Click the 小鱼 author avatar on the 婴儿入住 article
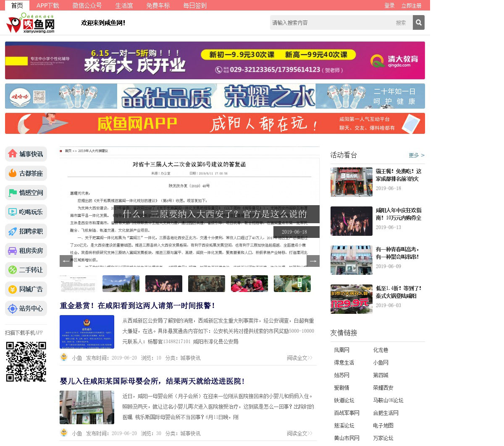Screen dimensions: 504x446 (x=64, y=433)
